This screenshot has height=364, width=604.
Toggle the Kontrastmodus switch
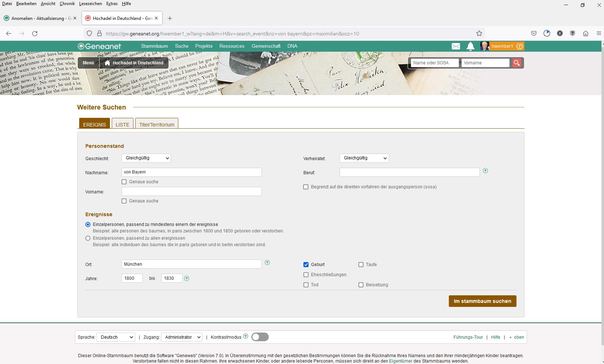click(260, 337)
